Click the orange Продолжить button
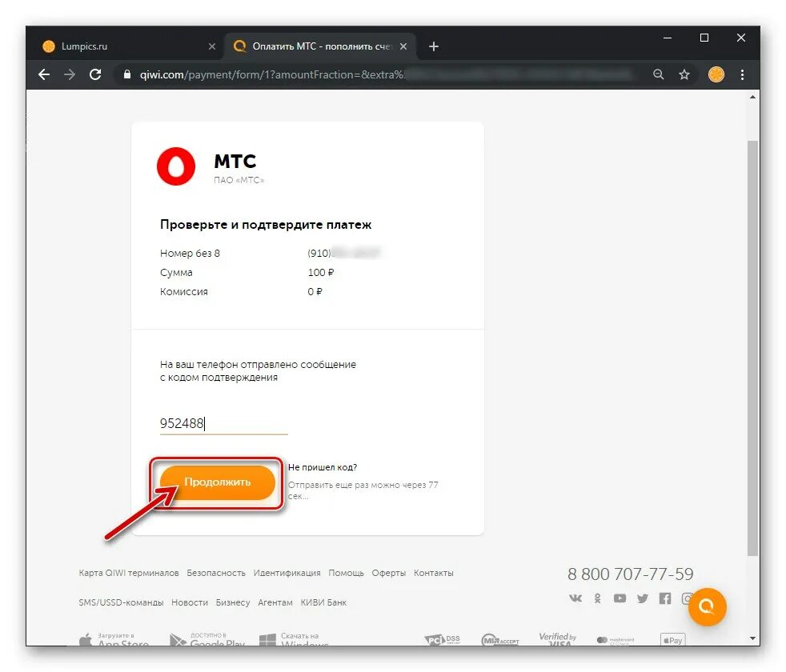786x672 pixels. 218,482
